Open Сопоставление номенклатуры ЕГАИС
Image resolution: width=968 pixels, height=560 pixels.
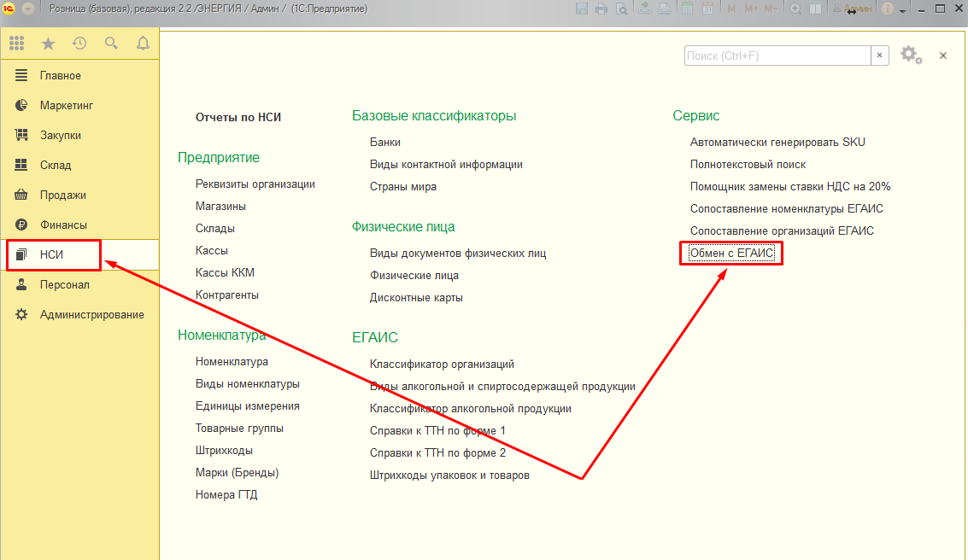point(787,208)
